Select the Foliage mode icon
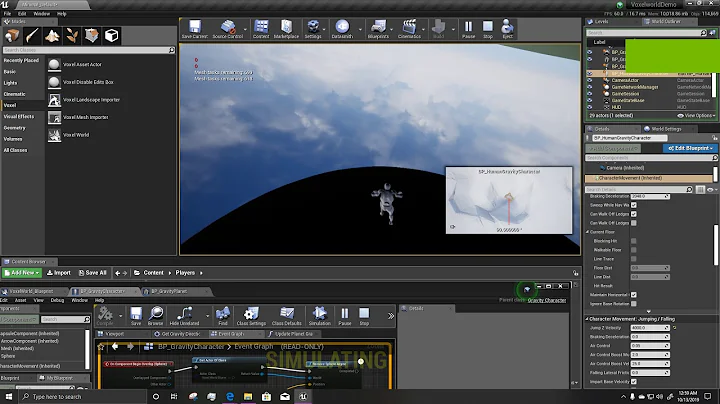 (72, 35)
